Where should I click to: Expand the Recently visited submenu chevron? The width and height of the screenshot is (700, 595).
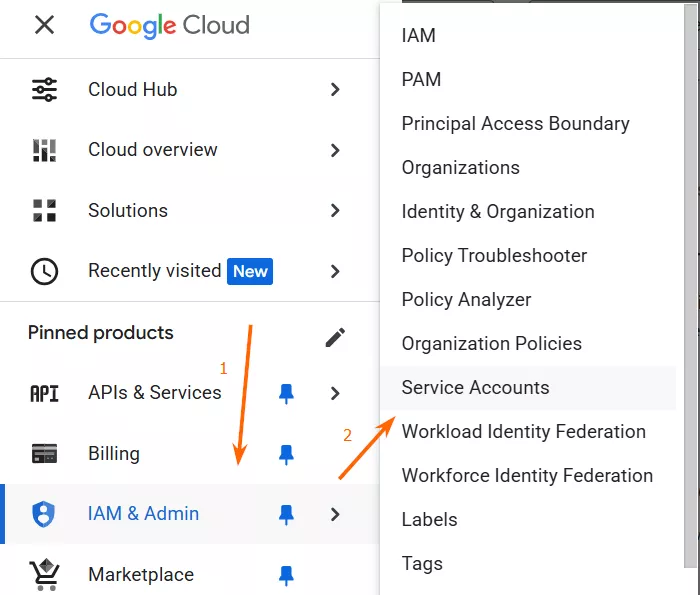pos(335,271)
